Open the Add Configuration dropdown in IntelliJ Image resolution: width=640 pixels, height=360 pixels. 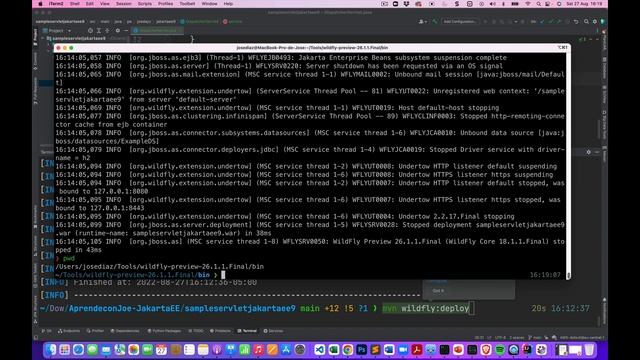point(460,22)
